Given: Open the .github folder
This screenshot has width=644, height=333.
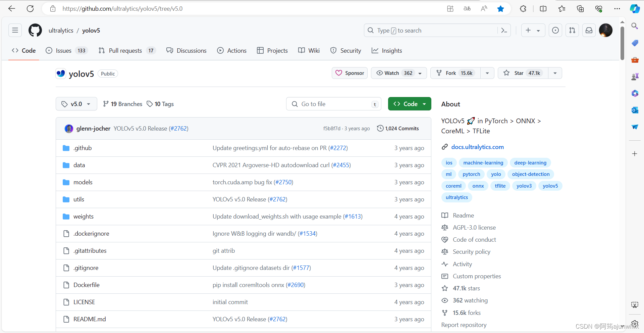Looking at the screenshot, I should pyautogui.click(x=83, y=148).
